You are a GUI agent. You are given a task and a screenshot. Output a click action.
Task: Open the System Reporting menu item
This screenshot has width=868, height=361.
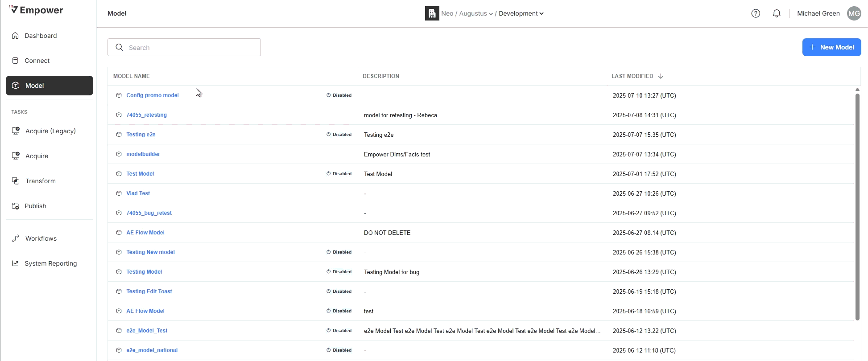coord(50,263)
